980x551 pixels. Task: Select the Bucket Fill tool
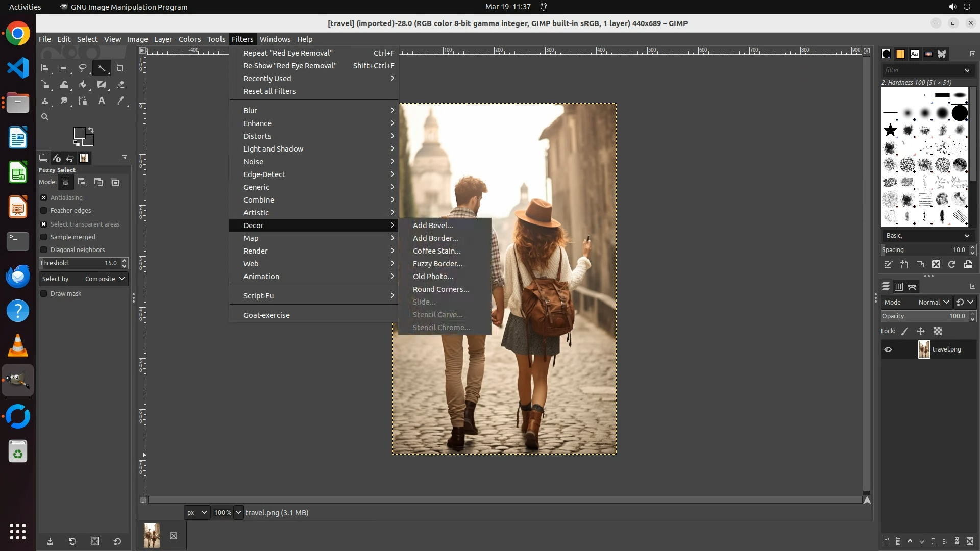pyautogui.click(x=83, y=84)
